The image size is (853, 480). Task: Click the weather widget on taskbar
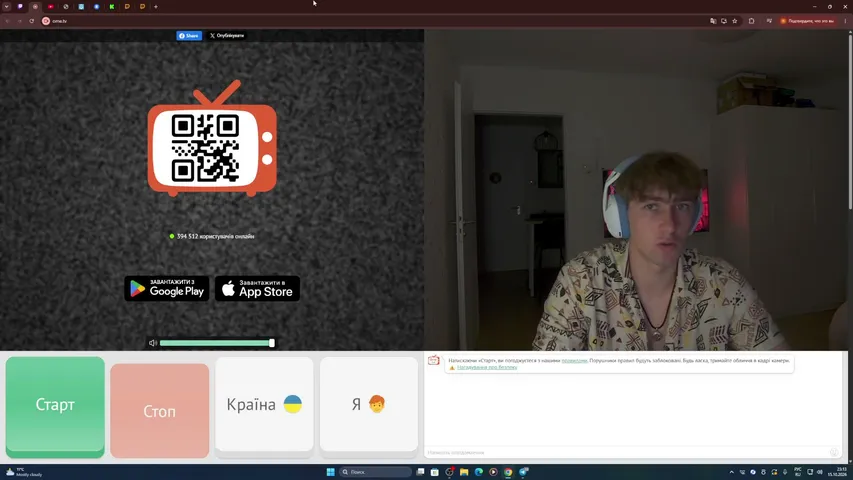24,472
